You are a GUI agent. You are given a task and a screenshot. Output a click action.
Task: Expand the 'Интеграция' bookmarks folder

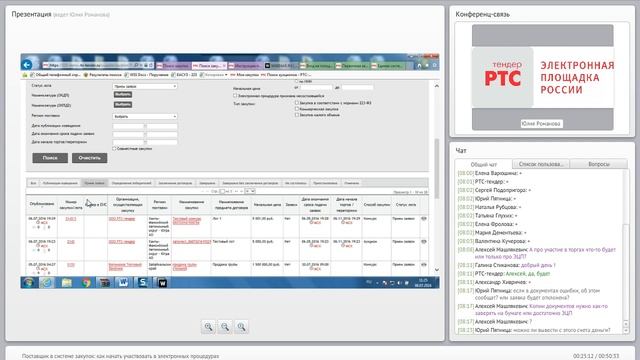pyautogui.click(x=213, y=75)
